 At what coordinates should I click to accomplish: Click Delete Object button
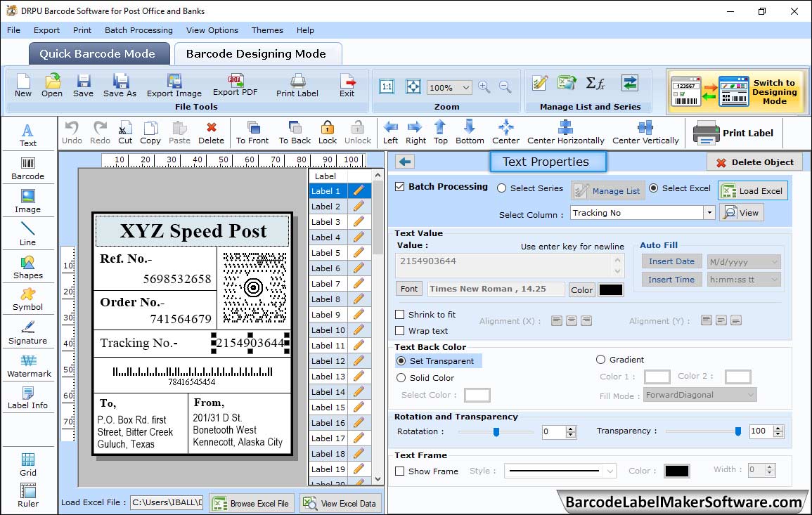pyautogui.click(x=754, y=162)
